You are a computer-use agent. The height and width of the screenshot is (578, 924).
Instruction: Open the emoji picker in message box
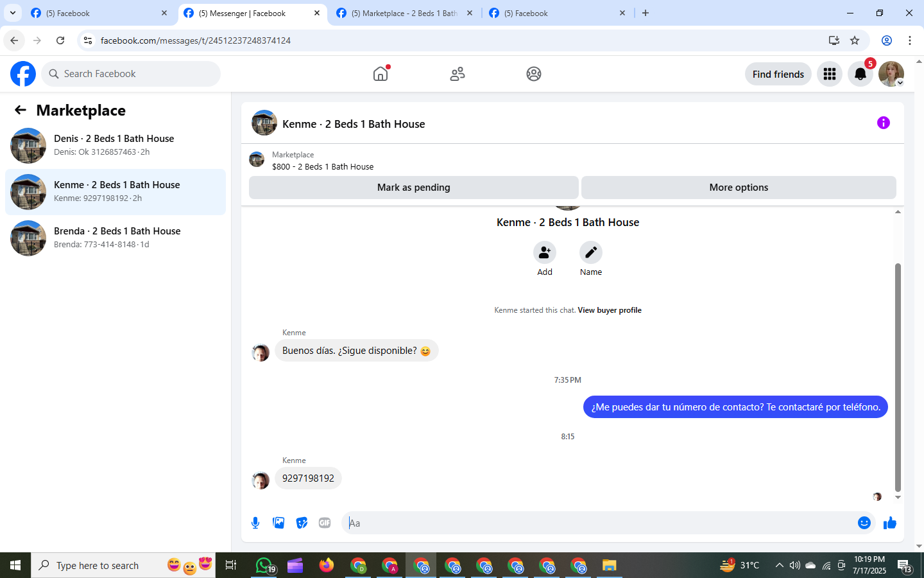tap(864, 523)
